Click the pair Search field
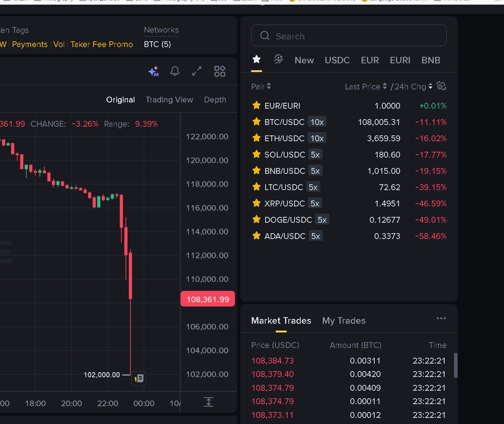 click(349, 36)
